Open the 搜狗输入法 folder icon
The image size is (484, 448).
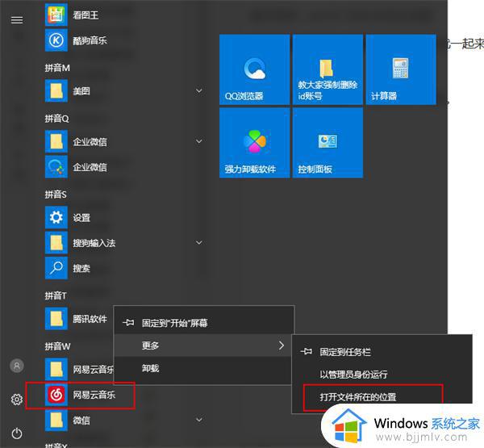56,243
